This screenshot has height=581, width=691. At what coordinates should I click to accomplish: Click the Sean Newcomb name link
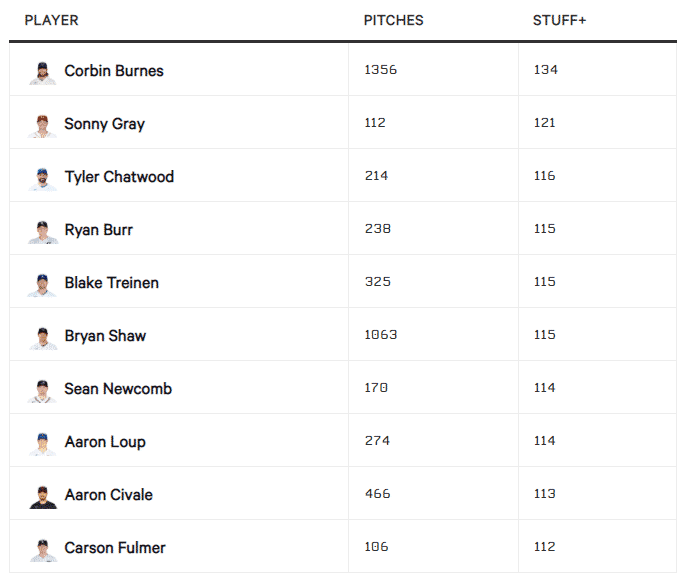118,389
